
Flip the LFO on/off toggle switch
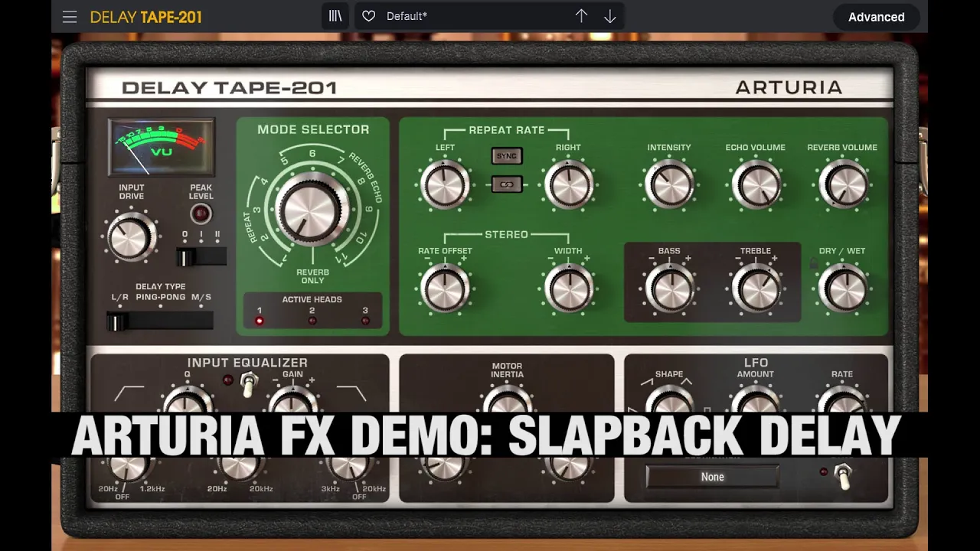(x=842, y=476)
